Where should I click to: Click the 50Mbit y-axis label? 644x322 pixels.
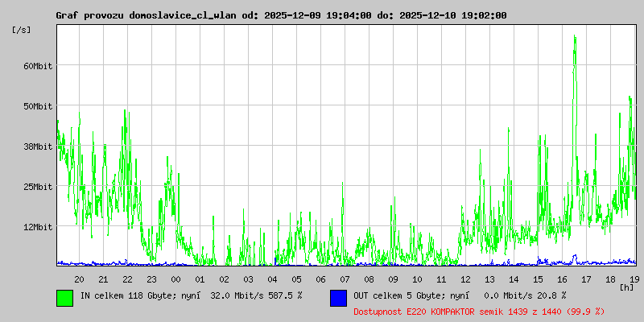[x=38, y=106]
